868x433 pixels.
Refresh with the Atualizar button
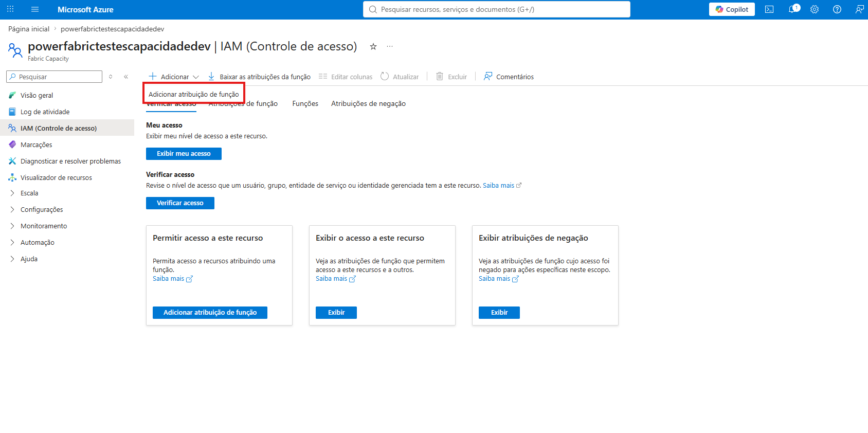(400, 77)
